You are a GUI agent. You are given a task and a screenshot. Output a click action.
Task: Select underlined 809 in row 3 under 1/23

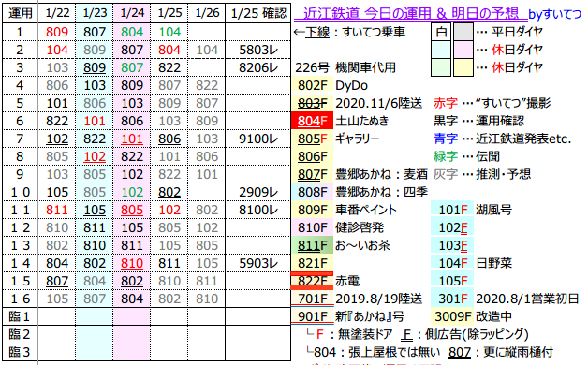pyautogui.click(x=95, y=67)
